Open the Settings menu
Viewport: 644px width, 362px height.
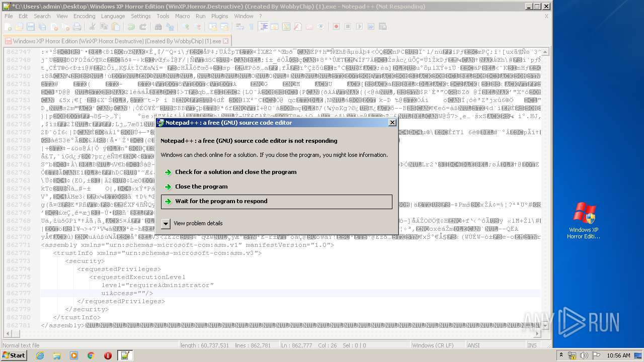coord(141,16)
